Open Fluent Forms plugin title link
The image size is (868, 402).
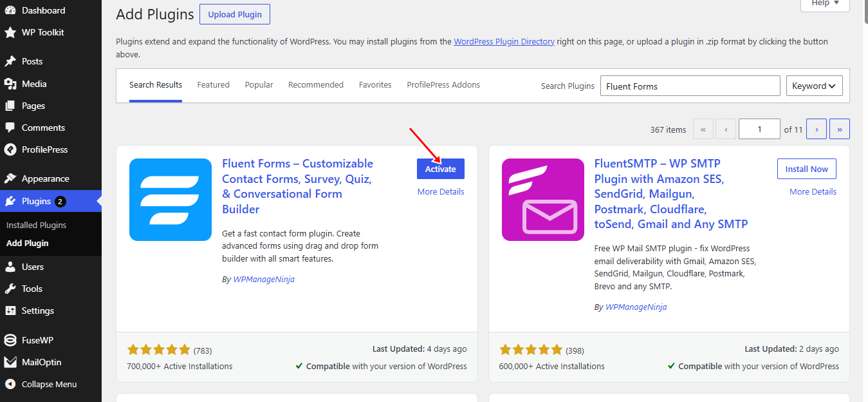(x=297, y=186)
